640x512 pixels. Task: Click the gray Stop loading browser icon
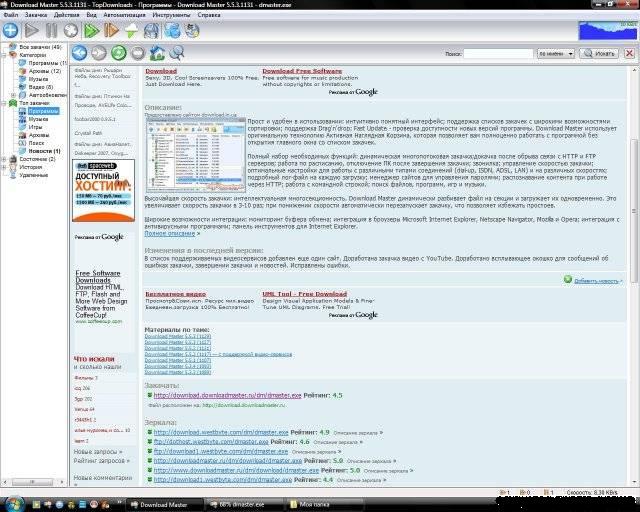(x=138, y=52)
